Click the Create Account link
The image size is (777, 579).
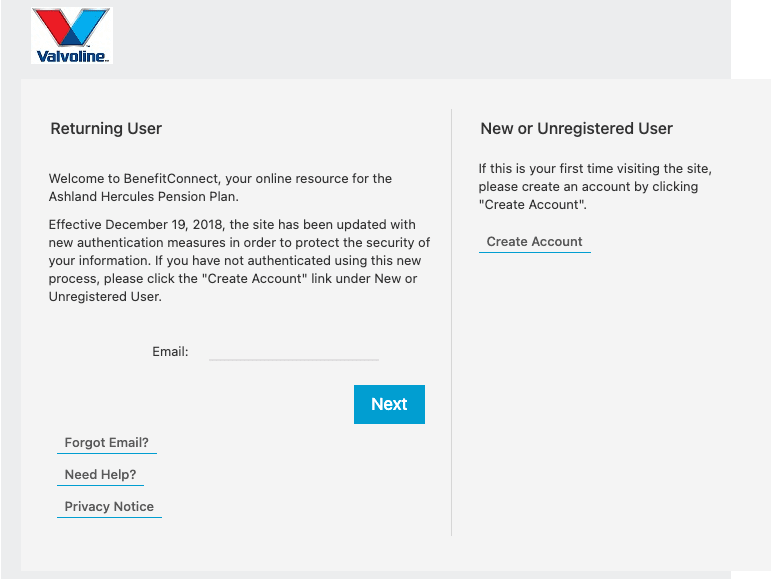(x=534, y=242)
